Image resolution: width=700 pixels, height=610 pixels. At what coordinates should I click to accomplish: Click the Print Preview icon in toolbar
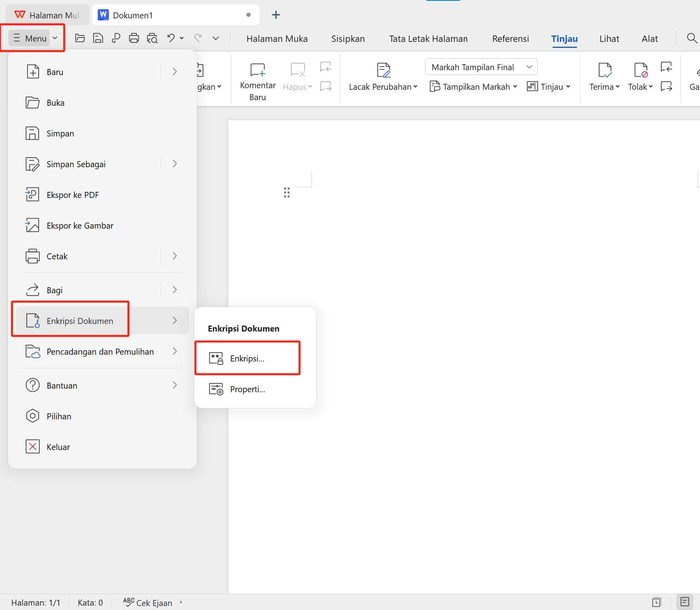pyautogui.click(x=152, y=38)
